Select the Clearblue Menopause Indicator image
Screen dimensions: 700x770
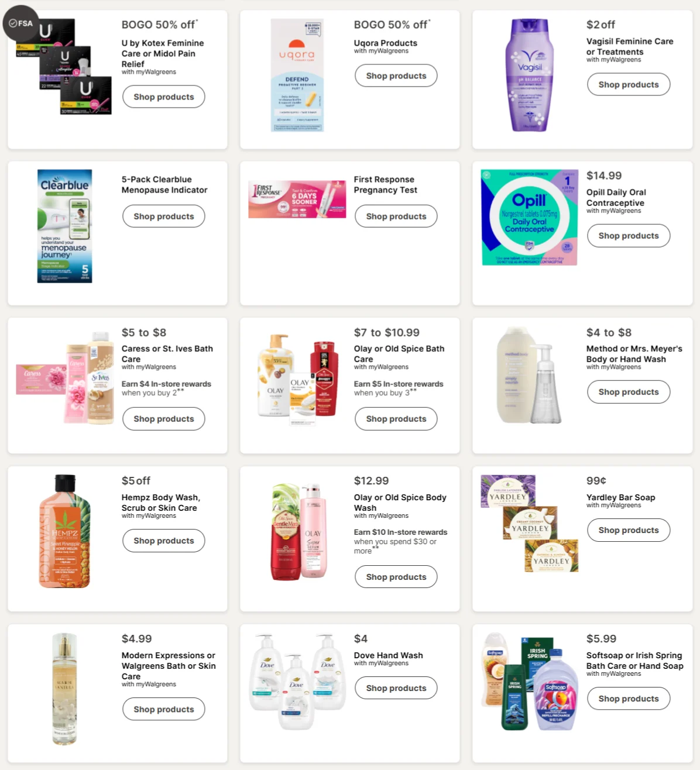coord(64,226)
